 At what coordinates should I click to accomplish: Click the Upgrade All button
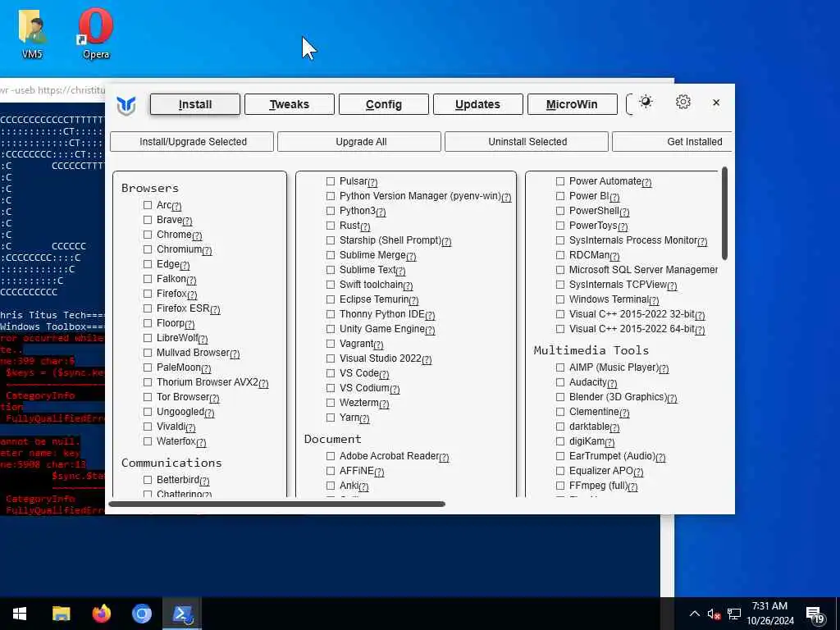point(359,142)
